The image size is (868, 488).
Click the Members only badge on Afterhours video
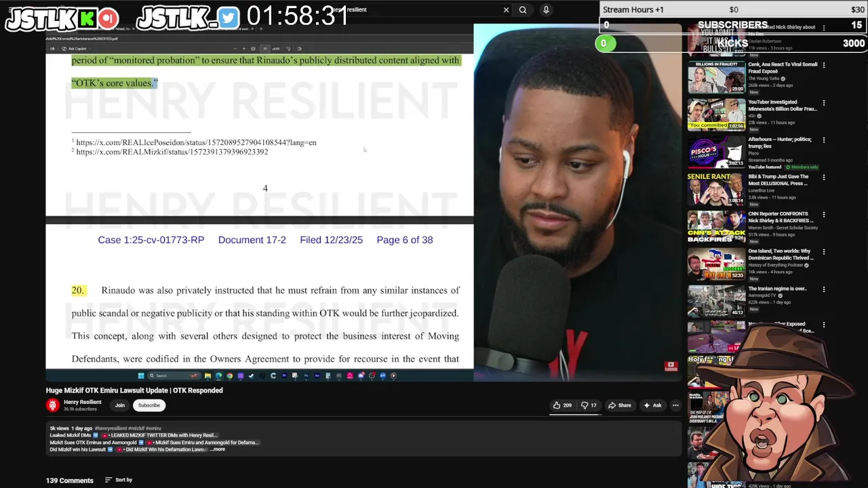pos(802,167)
